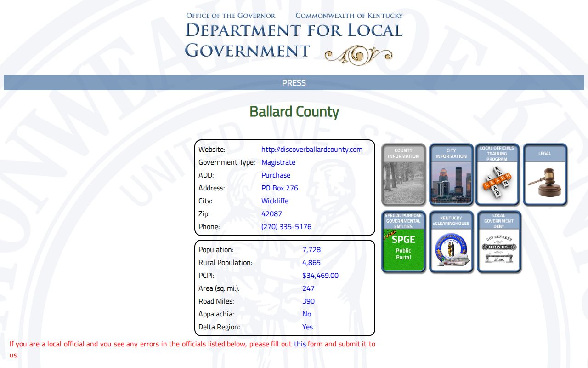Click the Ballard County heading
The height and width of the screenshot is (368, 588).
(294, 111)
